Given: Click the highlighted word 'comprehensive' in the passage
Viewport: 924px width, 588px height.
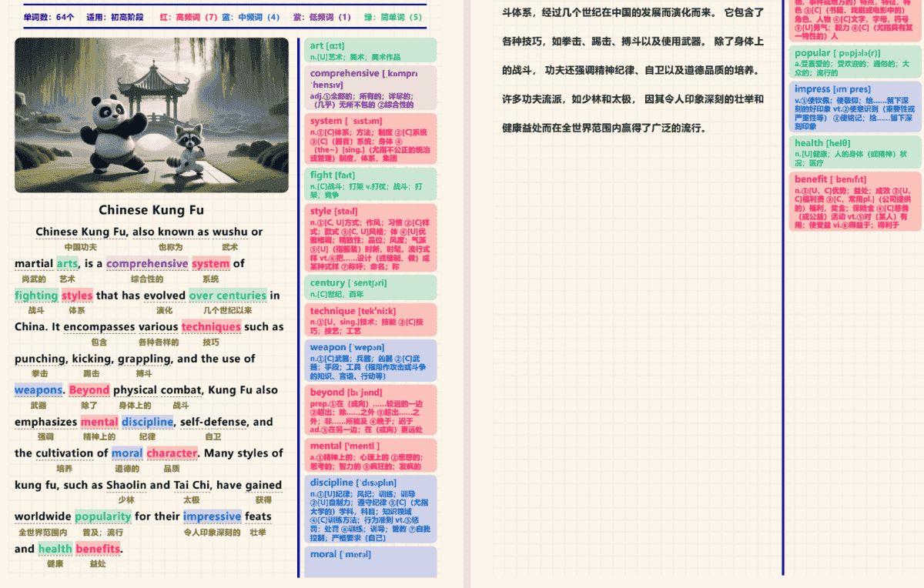Looking at the screenshot, I should 147,264.
